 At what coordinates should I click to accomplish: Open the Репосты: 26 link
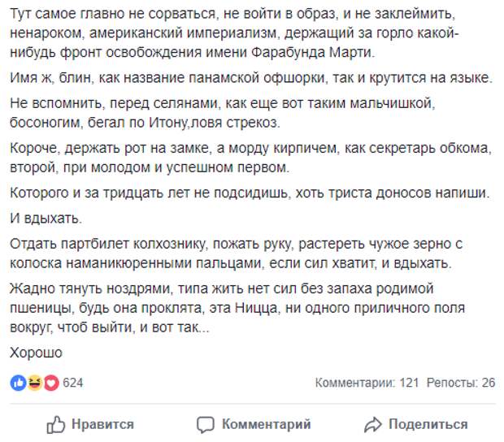click(461, 383)
